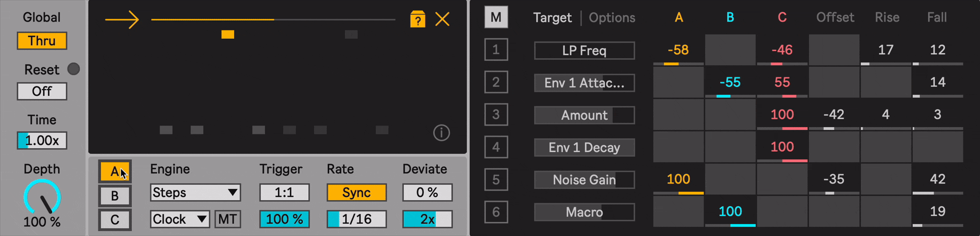Click the Noise Gain target button

[x=584, y=180]
